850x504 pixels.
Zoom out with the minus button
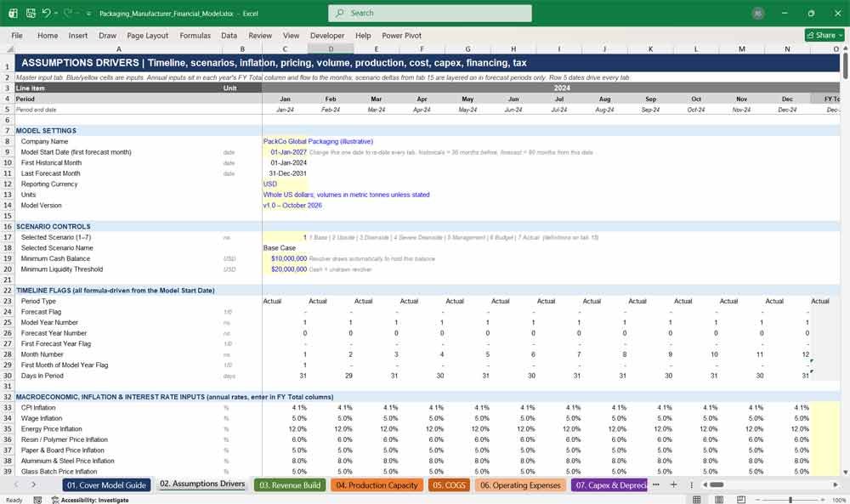tap(757, 500)
